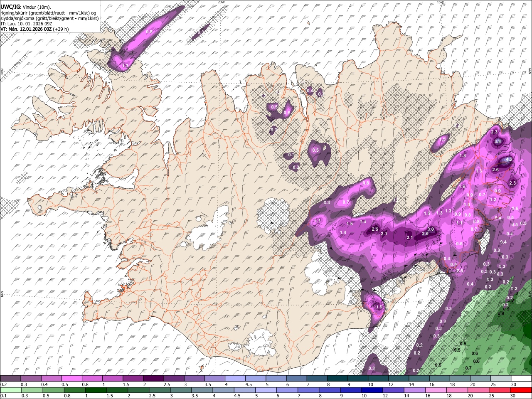The height and width of the screenshot is (399, 532).
Task: Select the 'Vindur (10m)' header text
Action: click(x=36, y=7)
